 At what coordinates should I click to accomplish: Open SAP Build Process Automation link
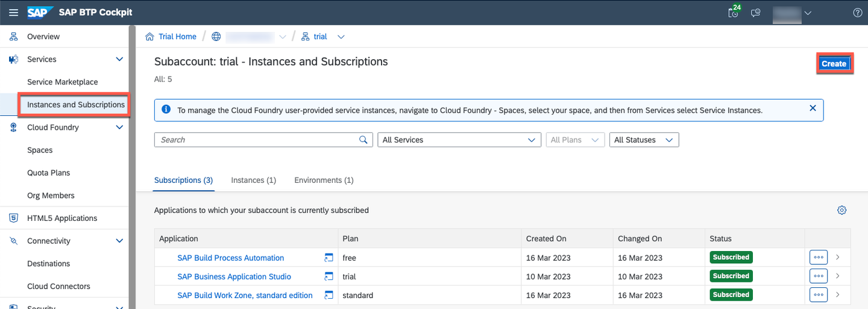231,258
